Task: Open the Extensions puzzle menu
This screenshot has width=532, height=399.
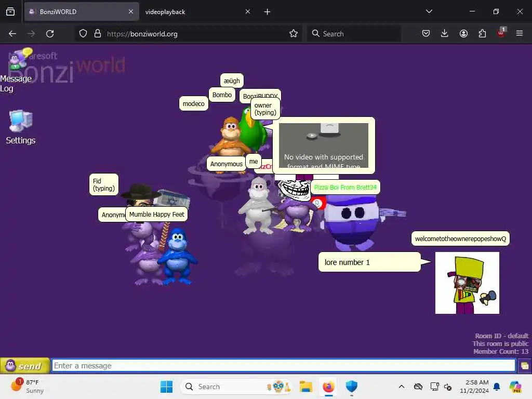Action: 482,34
